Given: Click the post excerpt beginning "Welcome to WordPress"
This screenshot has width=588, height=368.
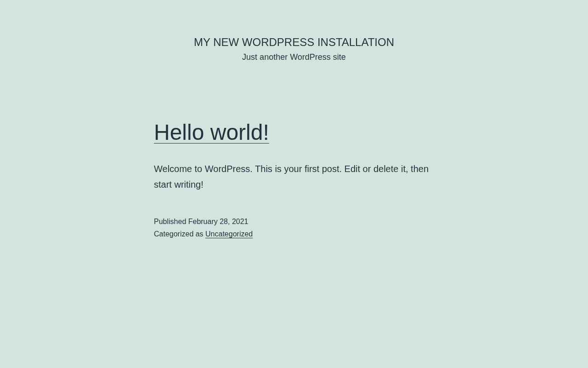Looking at the screenshot, I should pyautogui.click(x=291, y=177).
